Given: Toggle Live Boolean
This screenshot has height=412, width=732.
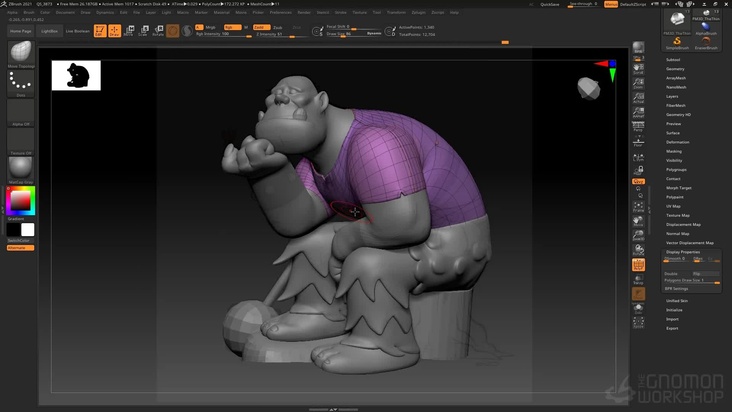Looking at the screenshot, I should click(77, 31).
